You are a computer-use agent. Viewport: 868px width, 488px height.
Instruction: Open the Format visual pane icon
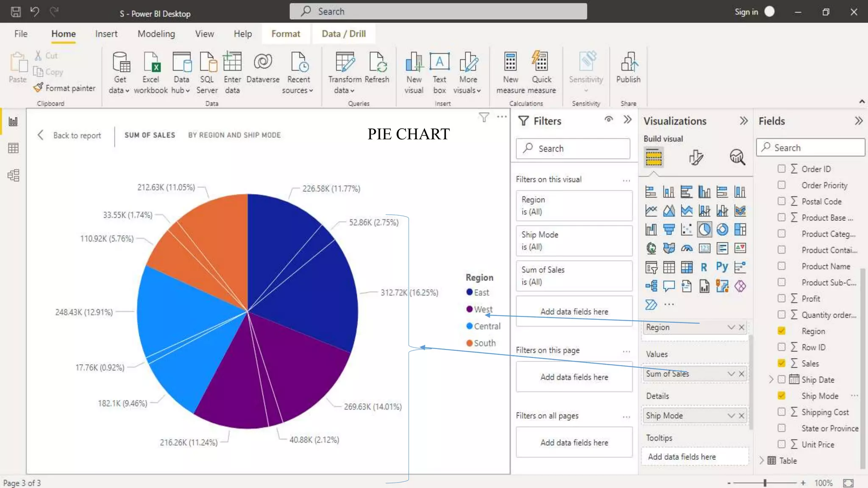pos(696,158)
